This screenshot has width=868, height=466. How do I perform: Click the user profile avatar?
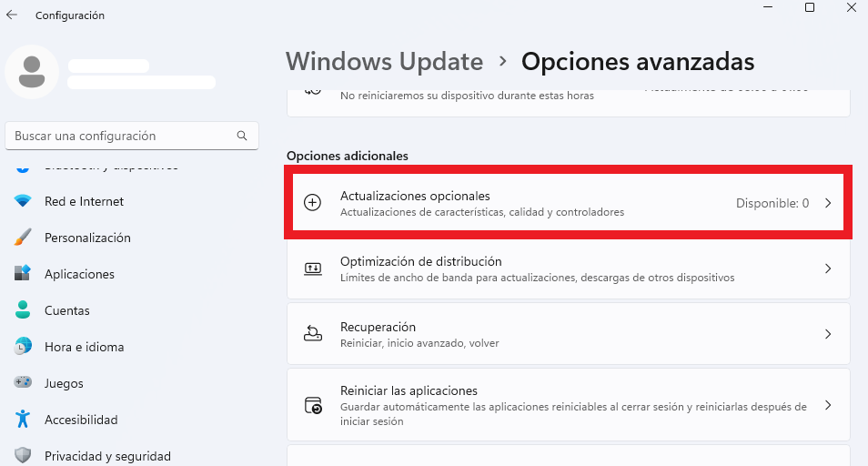click(x=32, y=72)
